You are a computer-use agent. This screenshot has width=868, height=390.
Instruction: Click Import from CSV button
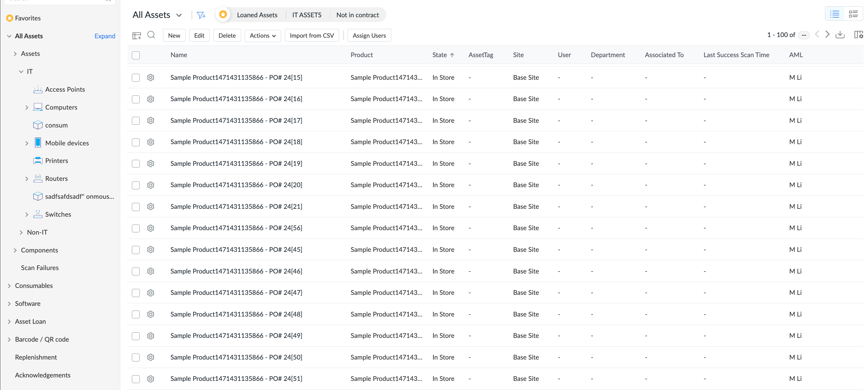coord(312,35)
